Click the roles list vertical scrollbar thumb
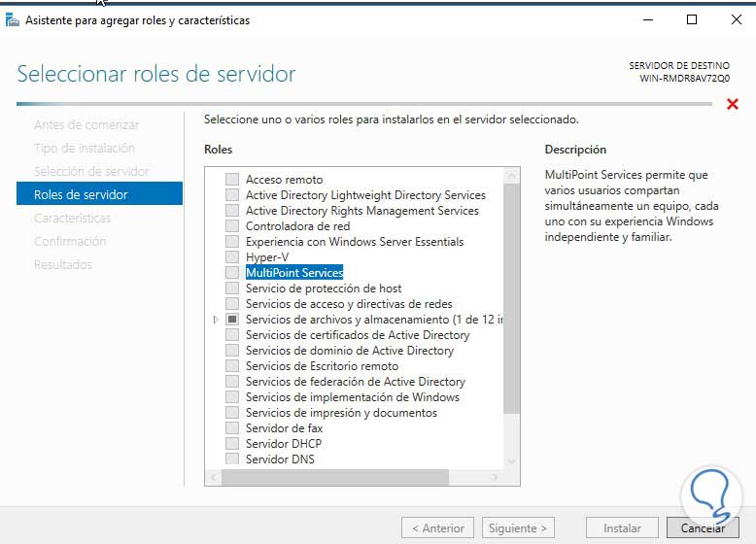756x544 pixels. point(511,298)
